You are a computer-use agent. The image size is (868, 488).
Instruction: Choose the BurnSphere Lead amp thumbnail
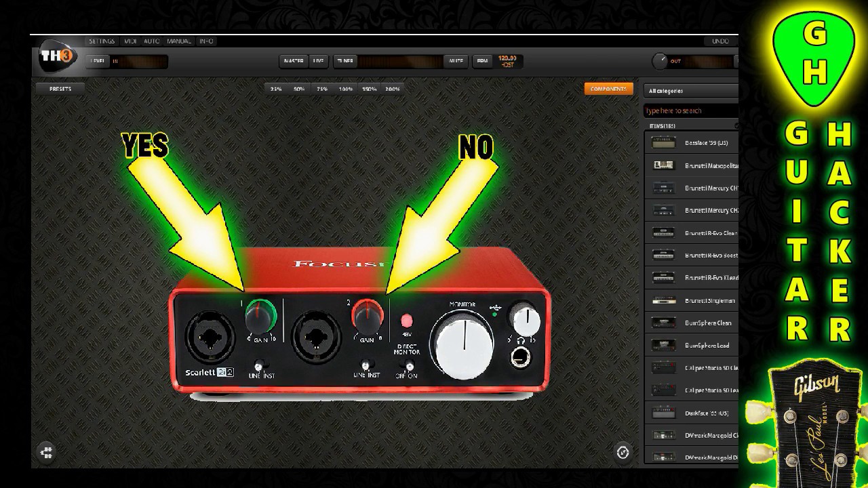(664, 345)
